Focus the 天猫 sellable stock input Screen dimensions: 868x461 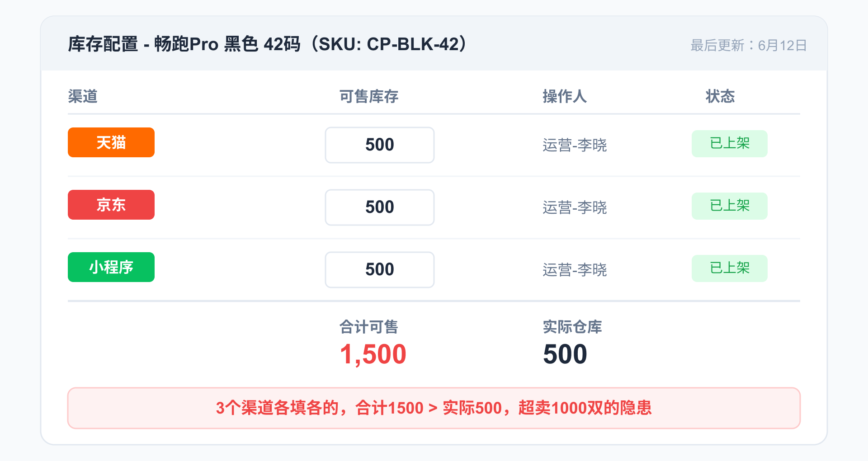point(379,145)
